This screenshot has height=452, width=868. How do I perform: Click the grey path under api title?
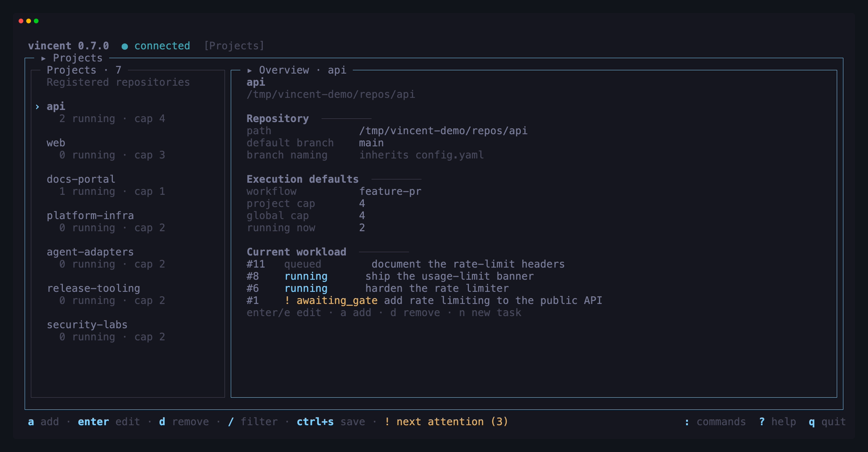[x=331, y=94]
